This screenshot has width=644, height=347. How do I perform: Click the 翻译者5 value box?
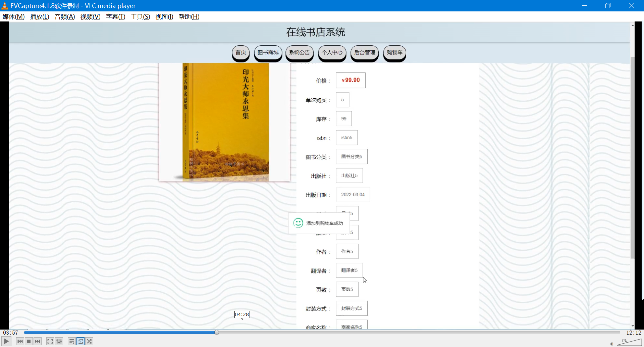(x=349, y=270)
